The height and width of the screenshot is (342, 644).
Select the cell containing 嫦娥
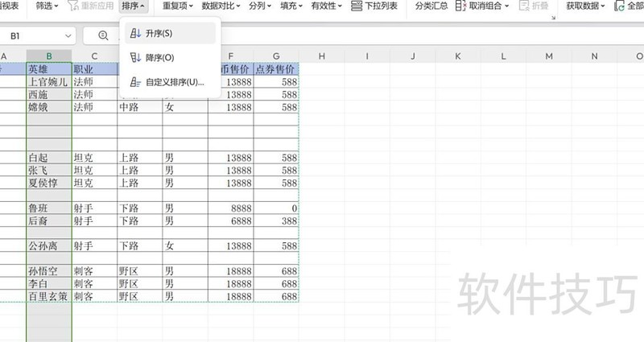click(x=49, y=107)
